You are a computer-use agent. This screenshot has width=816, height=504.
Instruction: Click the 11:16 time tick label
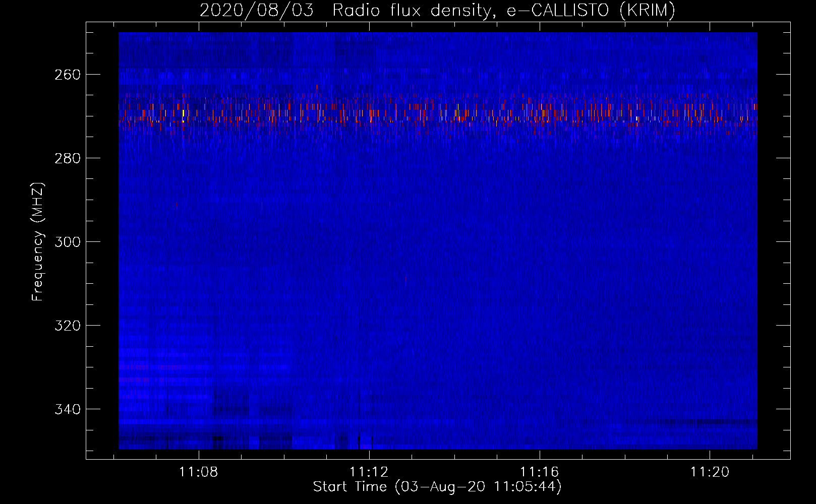click(540, 472)
